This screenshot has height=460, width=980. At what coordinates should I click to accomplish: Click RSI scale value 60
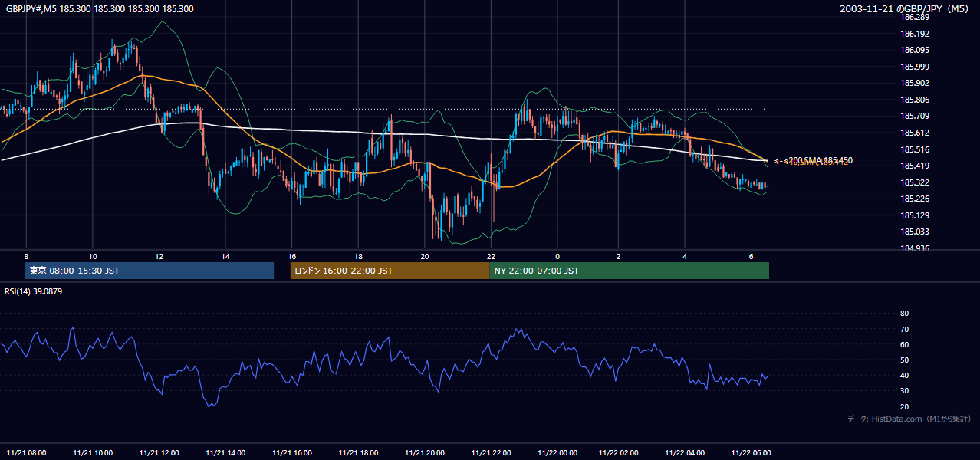tap(905, 344)
